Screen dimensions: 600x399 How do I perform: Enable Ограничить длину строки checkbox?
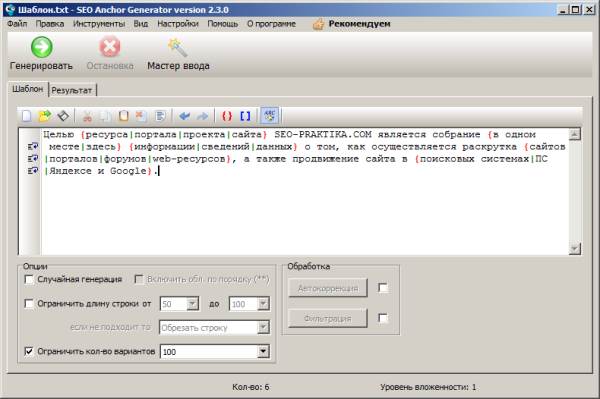(29, 304)
